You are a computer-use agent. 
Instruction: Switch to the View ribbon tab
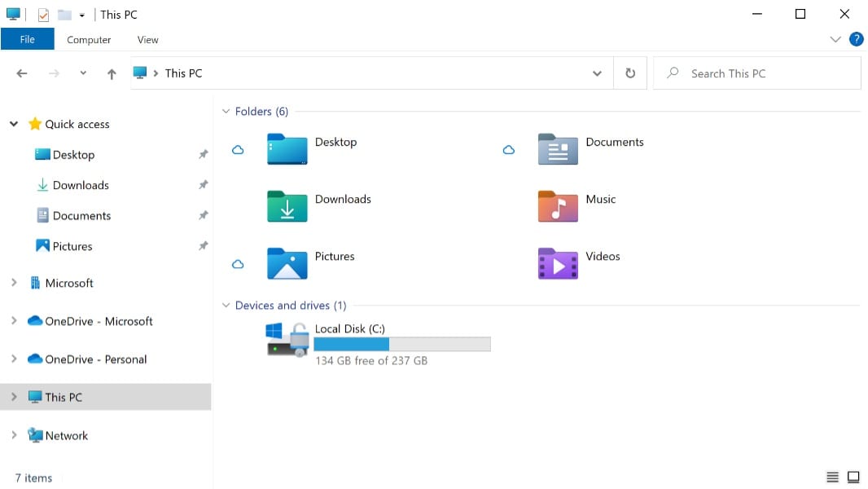[x=147, y=39]
